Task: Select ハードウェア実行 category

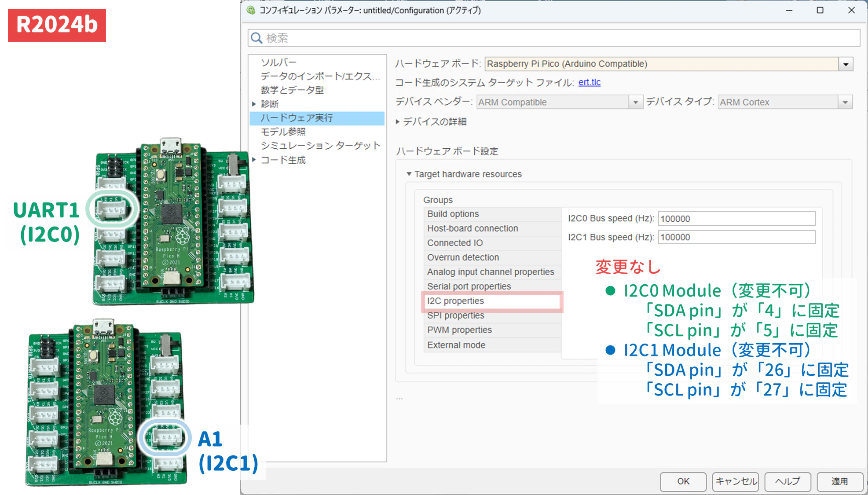Action: coord(317,118)
